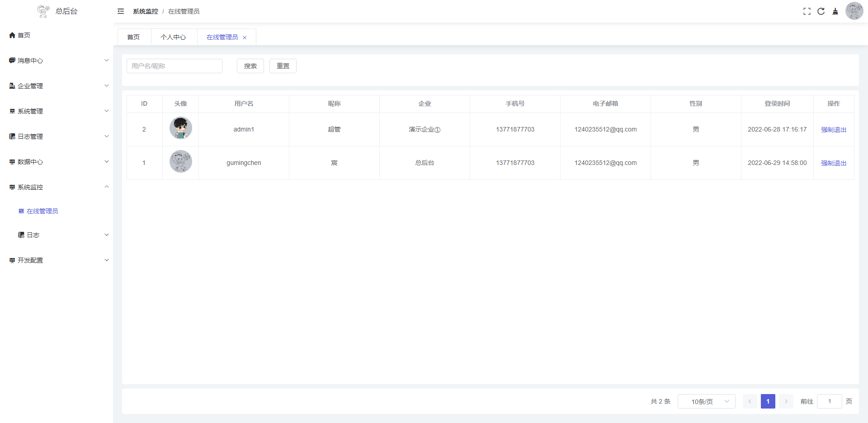
Task: Click the 2022-06-29 14:58:00 login time
Action: [777, 163]
